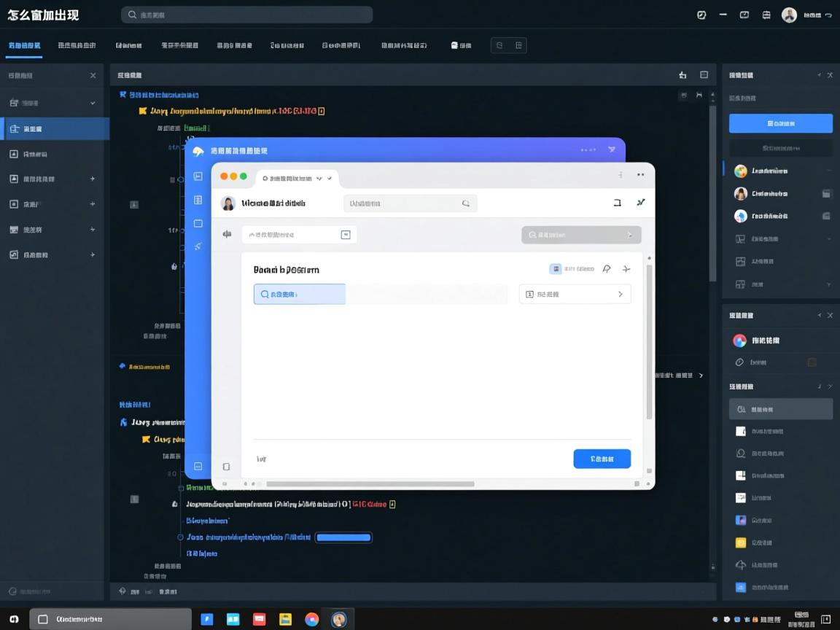Click the table icon in the blue window sidebar
The width and height of the screenshot is (840, 630).
click(198, 200)
